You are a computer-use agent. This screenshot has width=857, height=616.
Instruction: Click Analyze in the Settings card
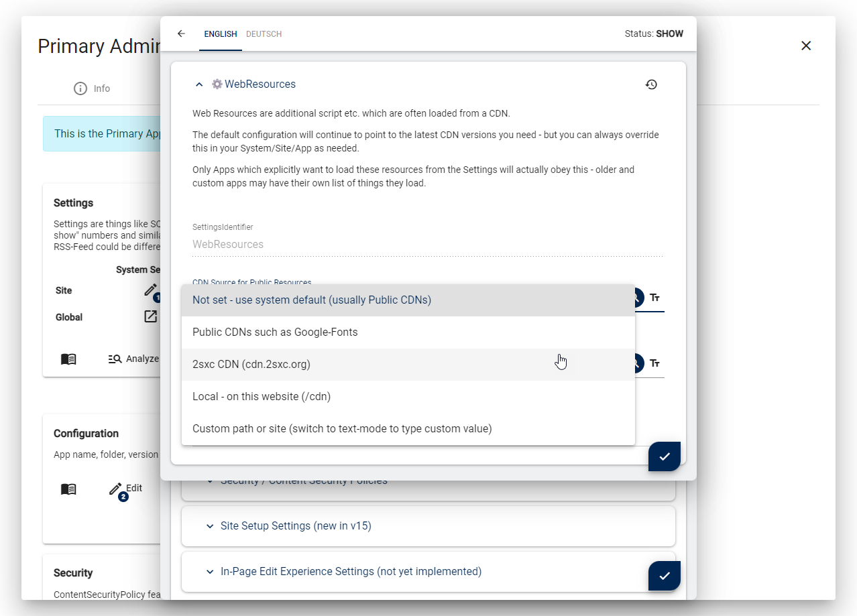(x=134, y=359)
